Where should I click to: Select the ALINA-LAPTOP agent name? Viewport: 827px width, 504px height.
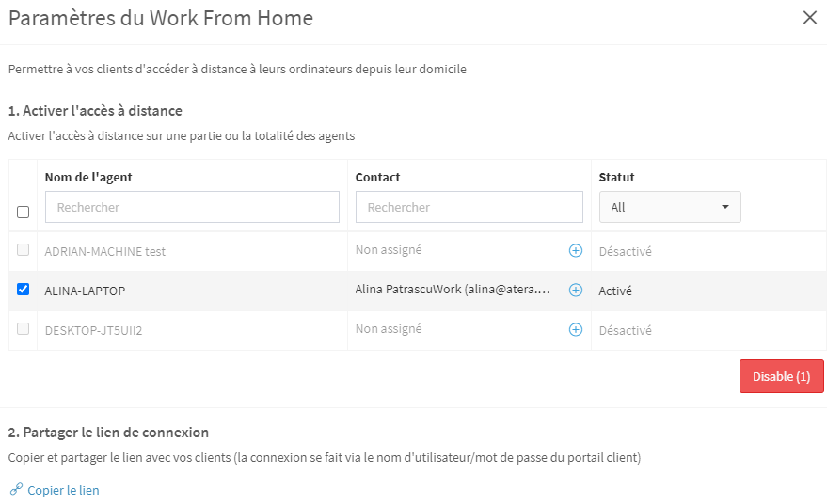(85, 291)
